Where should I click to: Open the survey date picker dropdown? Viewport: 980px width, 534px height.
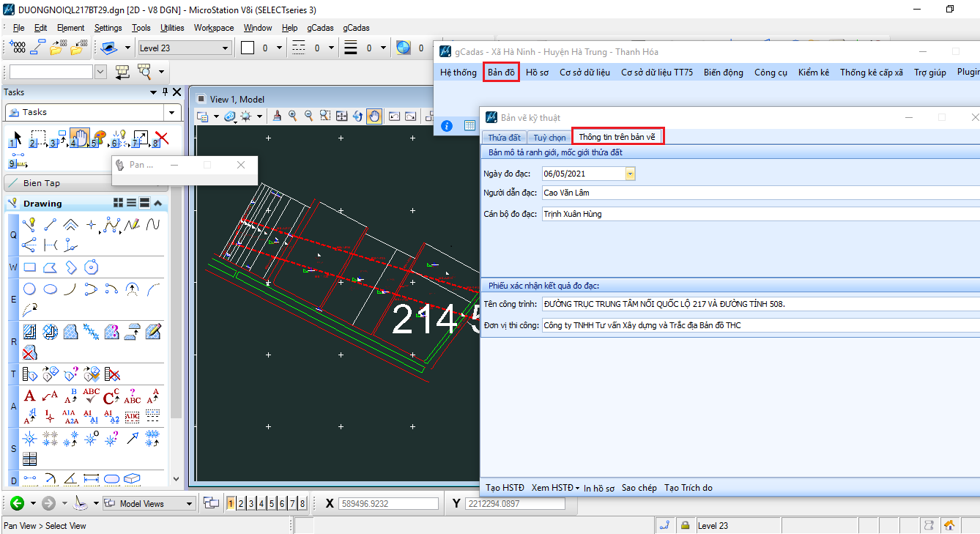[630, 174]
